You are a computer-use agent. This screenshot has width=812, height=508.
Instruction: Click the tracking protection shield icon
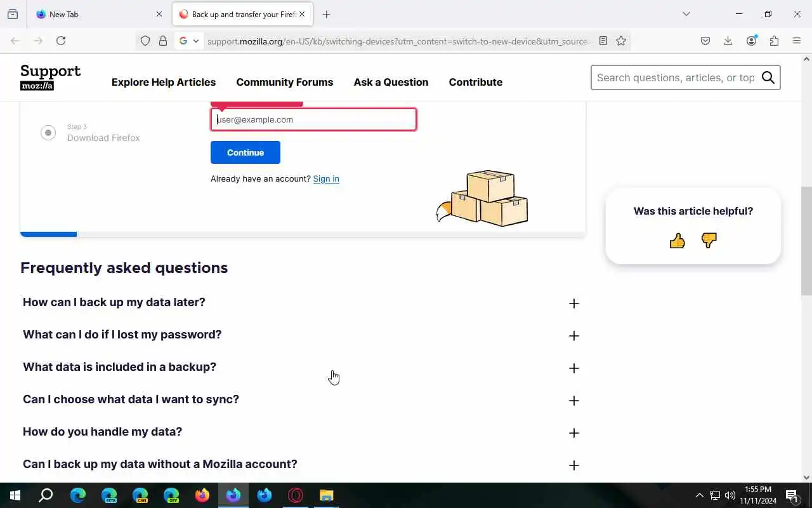pos(145,41)
